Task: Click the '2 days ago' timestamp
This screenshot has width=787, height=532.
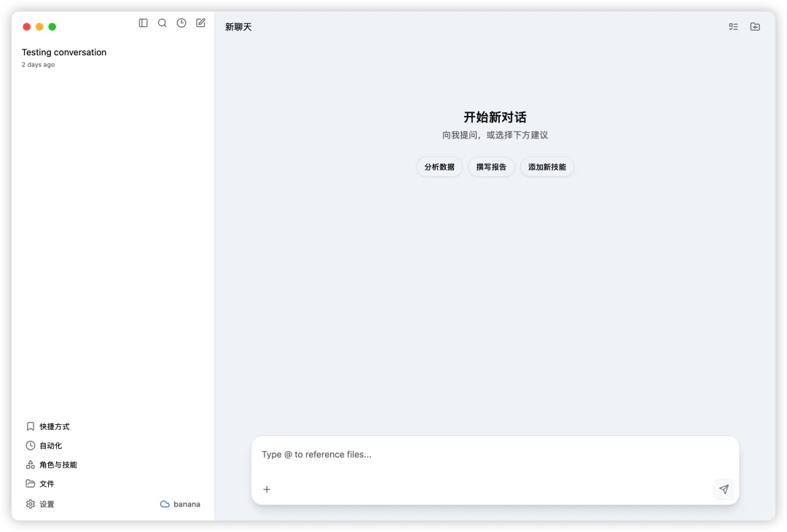Action: [x=38, y=65]
